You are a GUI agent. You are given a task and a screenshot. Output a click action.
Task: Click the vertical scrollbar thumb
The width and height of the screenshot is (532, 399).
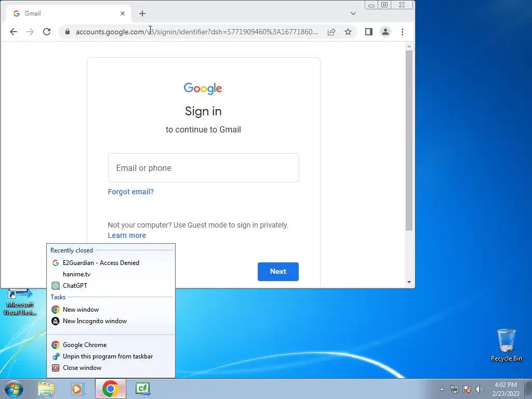(409, 141)
